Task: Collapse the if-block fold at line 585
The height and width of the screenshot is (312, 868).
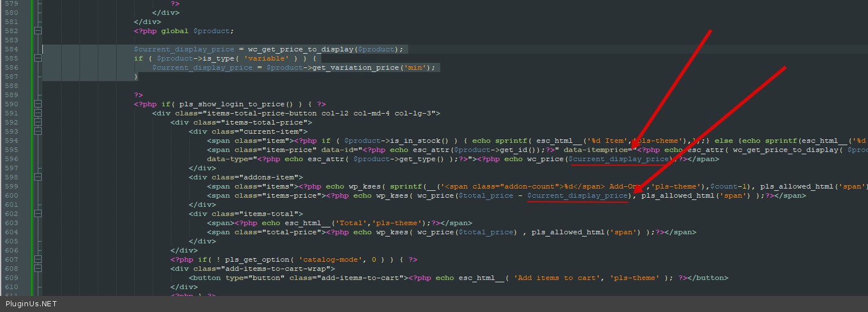Action: point(38,58)
